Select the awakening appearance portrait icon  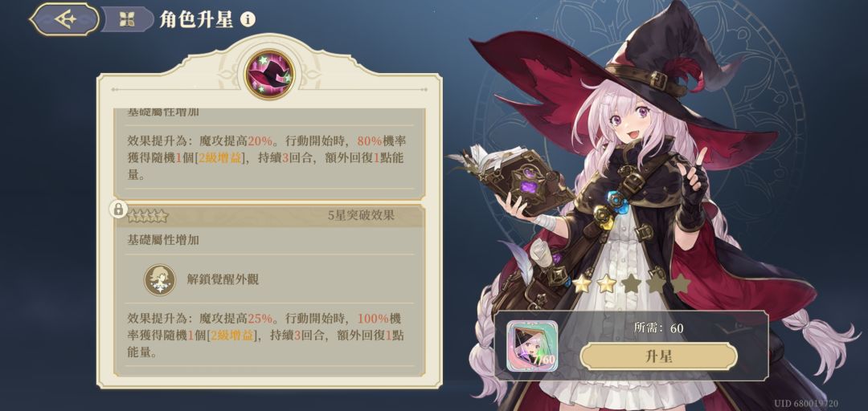[x=160, y=279]
